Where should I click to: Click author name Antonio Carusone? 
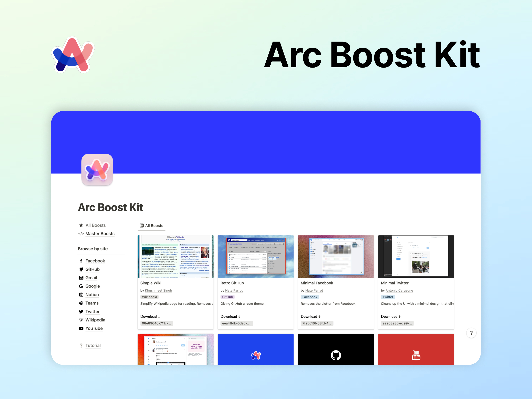pos(399,291)
